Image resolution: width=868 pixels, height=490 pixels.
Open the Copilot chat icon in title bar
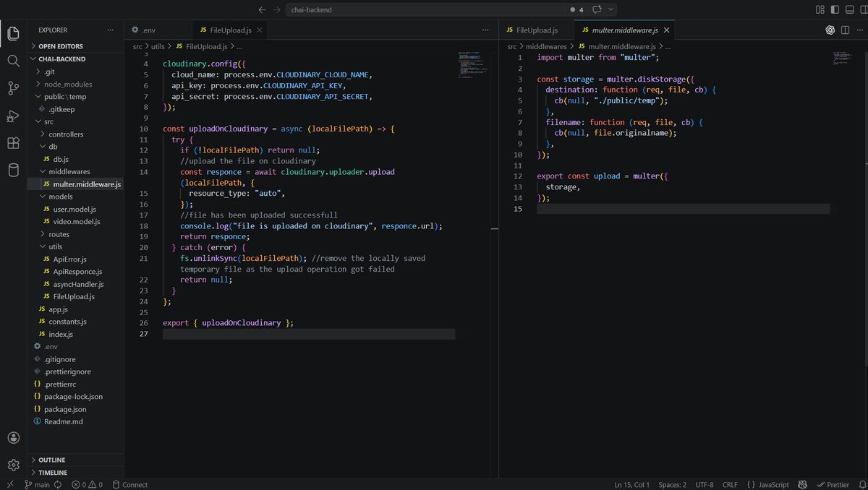(x=597, y=9)
